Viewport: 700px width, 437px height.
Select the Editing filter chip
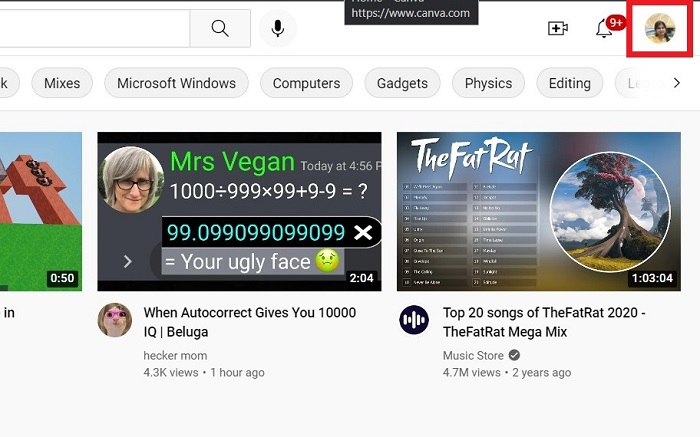point(570,83)
